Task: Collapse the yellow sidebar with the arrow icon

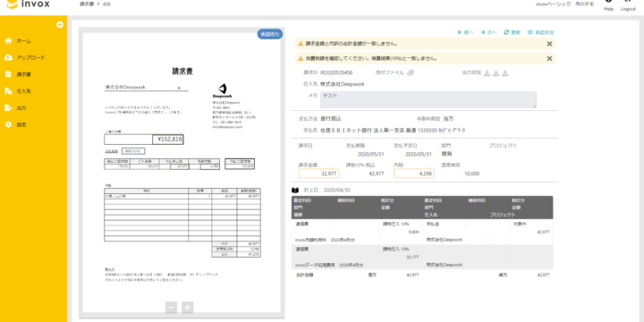Action: coord(60,25)
